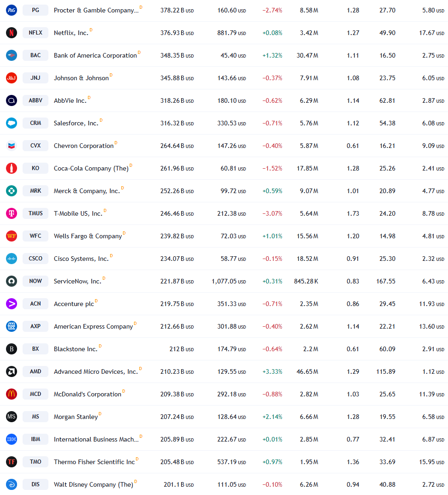Click the ServiceNow logo icon
Image resolution: width=448 pixels, height=495 pixels.
click(12, 281)
